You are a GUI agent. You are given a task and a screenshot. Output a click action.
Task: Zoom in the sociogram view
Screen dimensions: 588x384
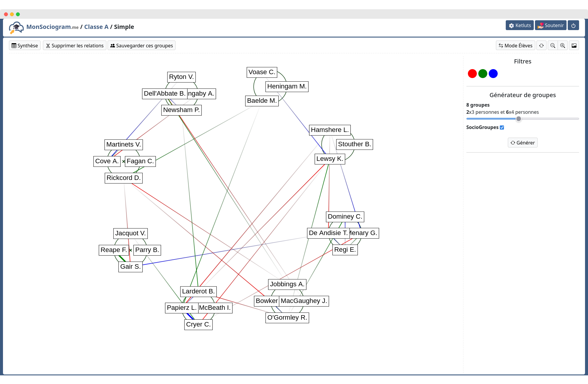tap(563, 46)
